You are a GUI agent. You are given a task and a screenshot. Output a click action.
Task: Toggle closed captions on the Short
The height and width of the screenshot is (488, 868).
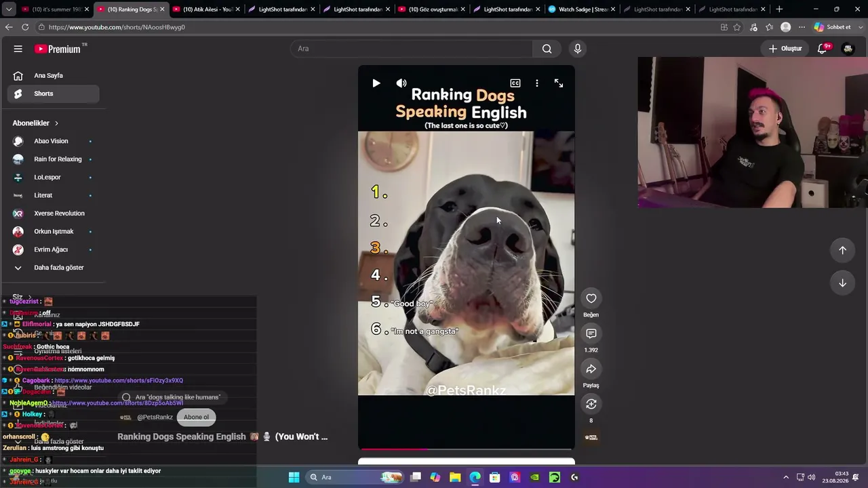515,83
